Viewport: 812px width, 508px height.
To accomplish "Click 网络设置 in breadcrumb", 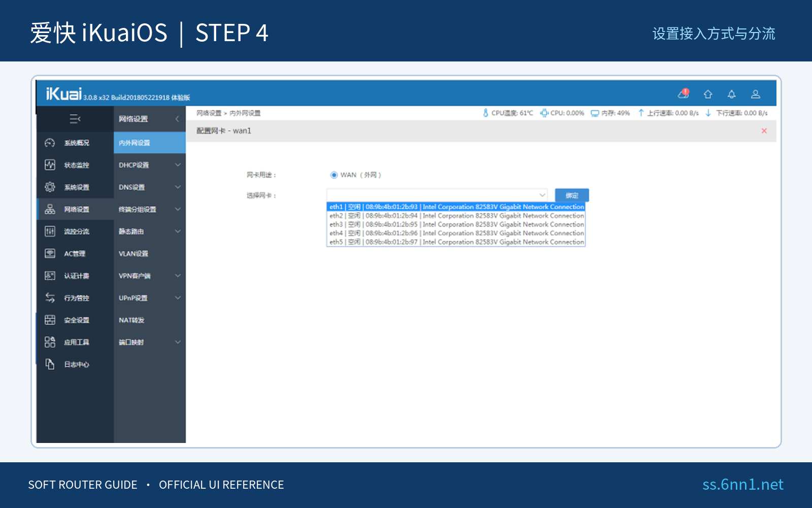I will point(209,113).
